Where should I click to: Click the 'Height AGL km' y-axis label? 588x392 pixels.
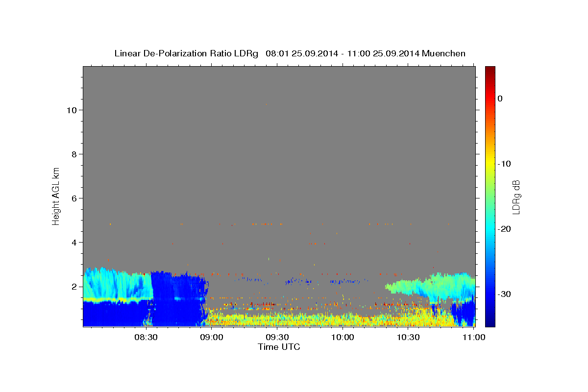pos(56,196)
